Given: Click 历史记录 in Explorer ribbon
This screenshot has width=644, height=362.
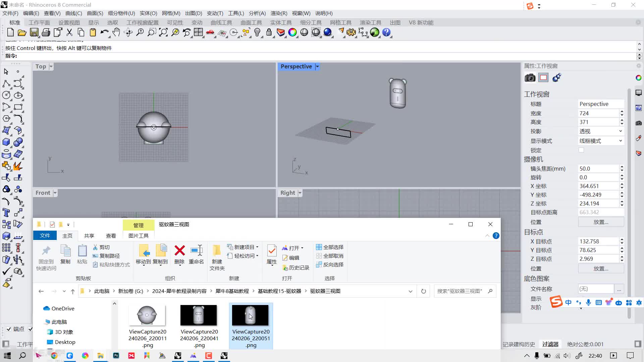Looking at the screenshot, I should coord(296,268).
